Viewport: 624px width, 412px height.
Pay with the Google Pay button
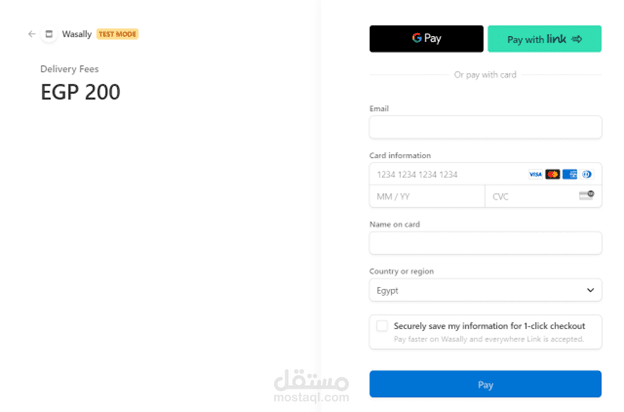(426, 39)
